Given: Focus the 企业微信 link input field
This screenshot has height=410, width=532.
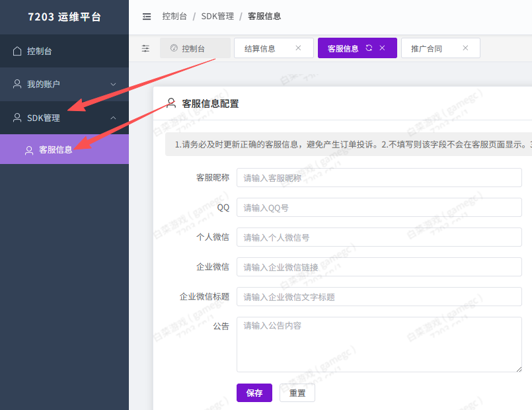Looking at the screenshot, I should (379, 267).
